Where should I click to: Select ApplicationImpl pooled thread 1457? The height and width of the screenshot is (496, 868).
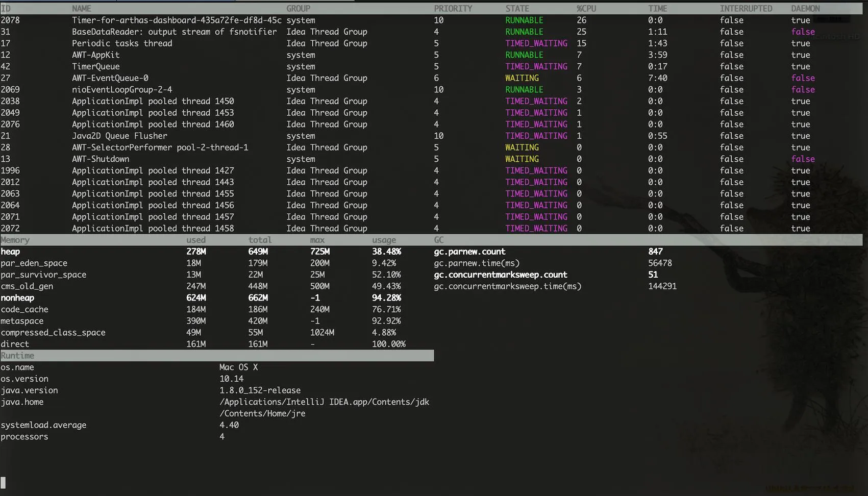pos(153,217)
